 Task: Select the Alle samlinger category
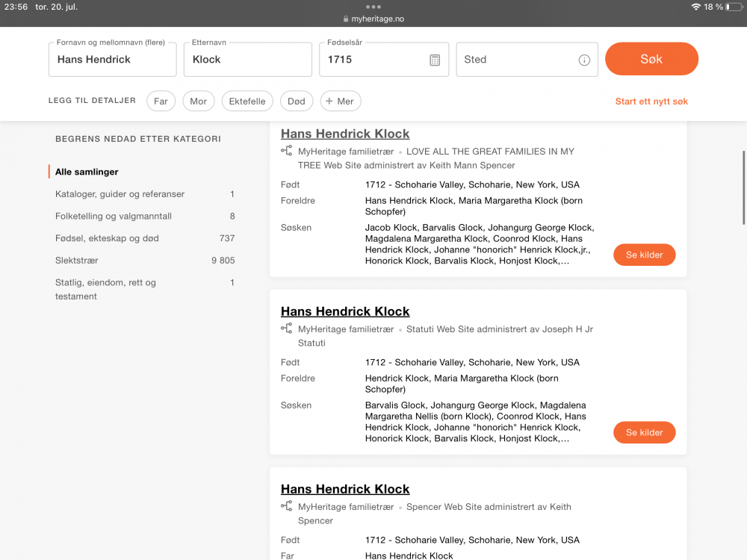point(87,172)
